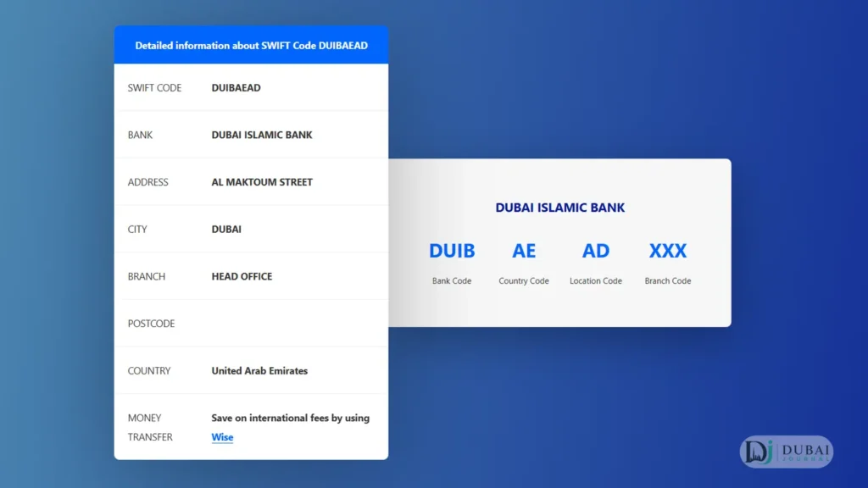This screenshot has width=868, height=488.
Task: Click the 'Save on international fees by using' text
Action: pos(291,418)
